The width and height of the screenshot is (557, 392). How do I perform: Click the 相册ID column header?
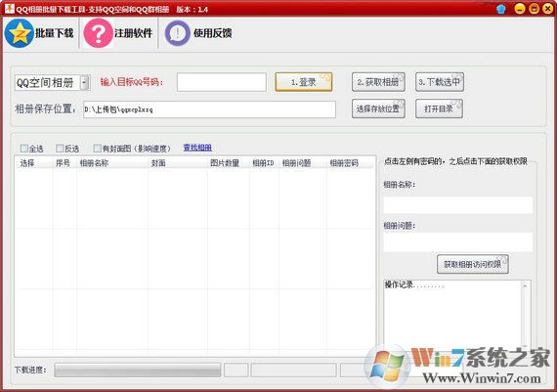point(264,163)
